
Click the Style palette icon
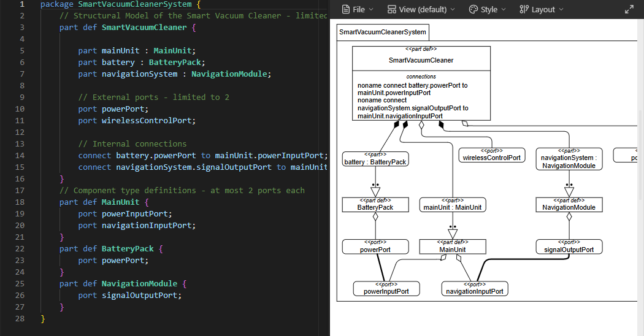coord(473,9)
